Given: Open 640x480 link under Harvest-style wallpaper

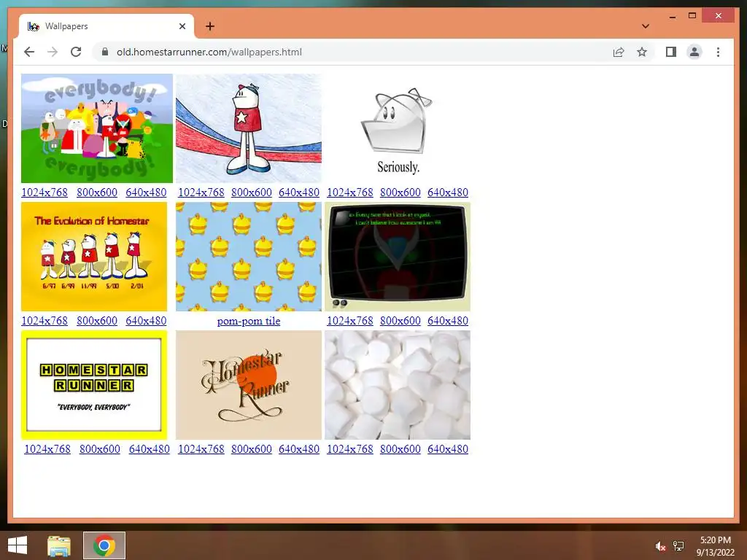Looking at the screenshot, I should 298,449.
